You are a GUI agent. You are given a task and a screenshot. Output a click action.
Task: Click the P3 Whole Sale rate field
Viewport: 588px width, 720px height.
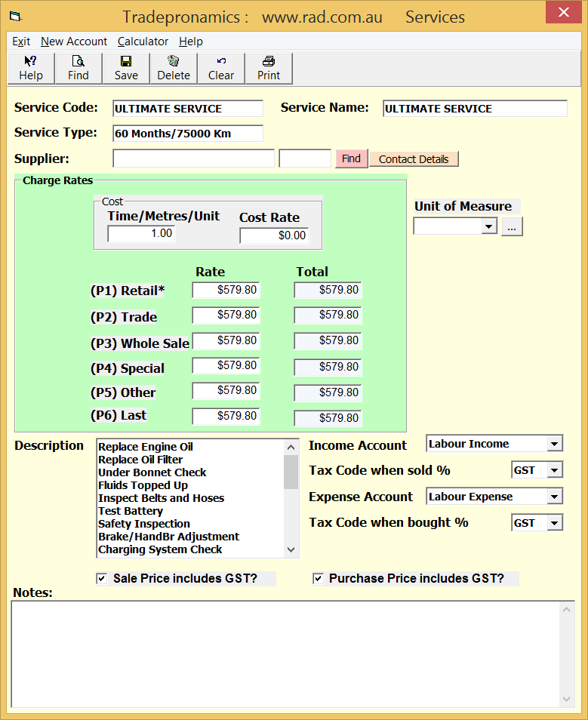pos(226,340)
